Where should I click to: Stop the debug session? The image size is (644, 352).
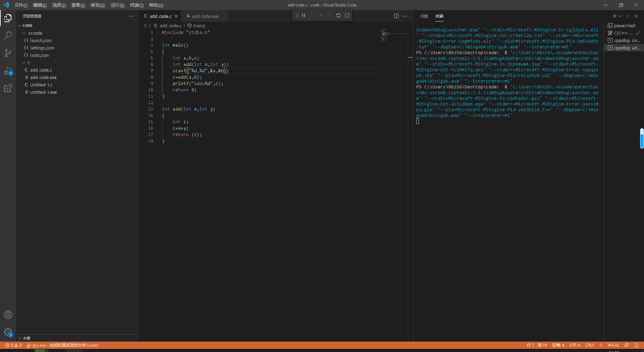tap(347, 15)
